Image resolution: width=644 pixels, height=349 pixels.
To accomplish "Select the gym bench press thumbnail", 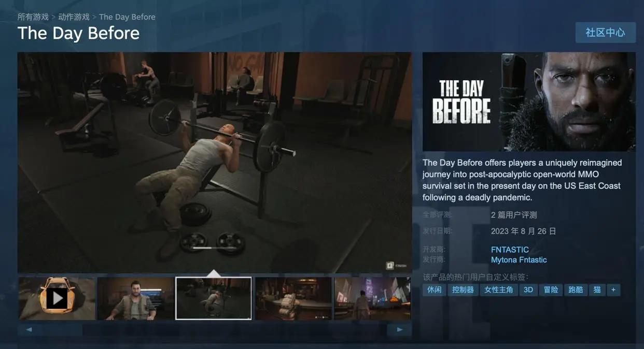I will point(214,298).
